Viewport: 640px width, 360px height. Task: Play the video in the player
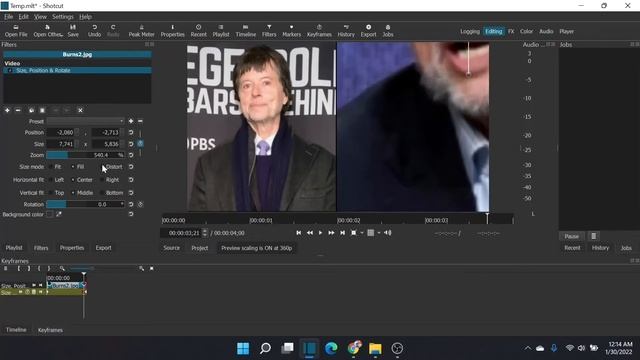320,233
